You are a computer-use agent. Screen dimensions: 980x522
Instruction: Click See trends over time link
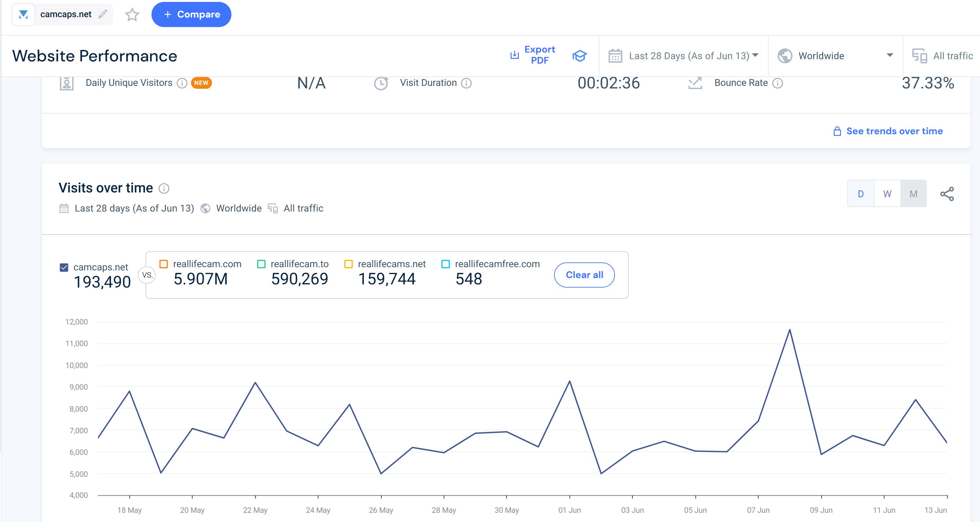coord(894,131)
